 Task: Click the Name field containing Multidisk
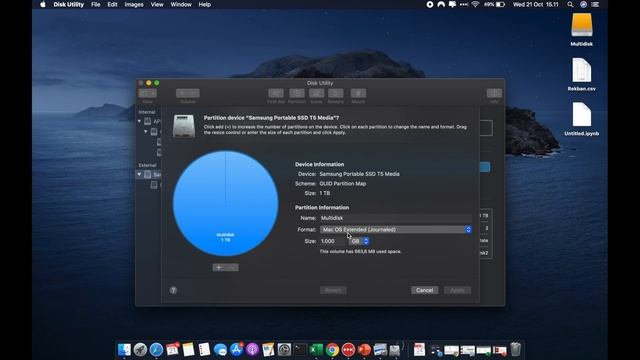396,218
